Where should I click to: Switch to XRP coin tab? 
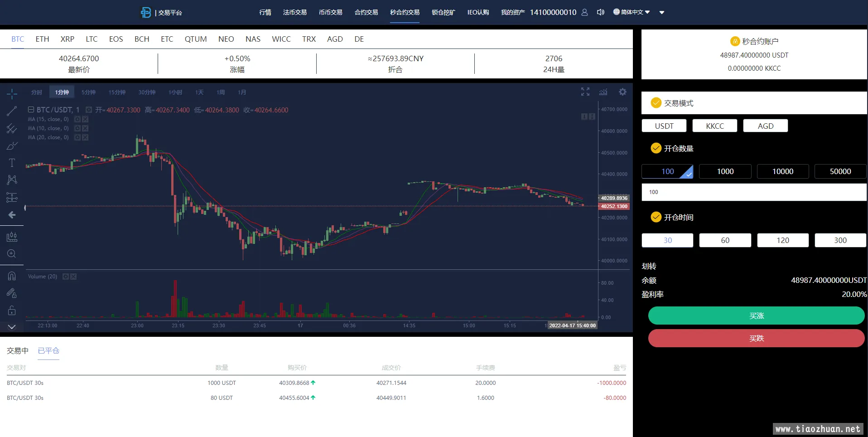68,39
